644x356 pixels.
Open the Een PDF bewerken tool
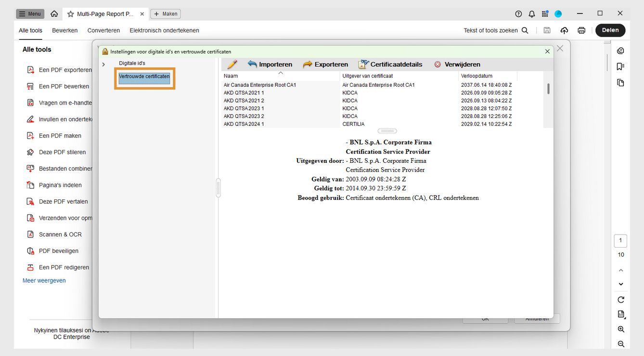58,86
